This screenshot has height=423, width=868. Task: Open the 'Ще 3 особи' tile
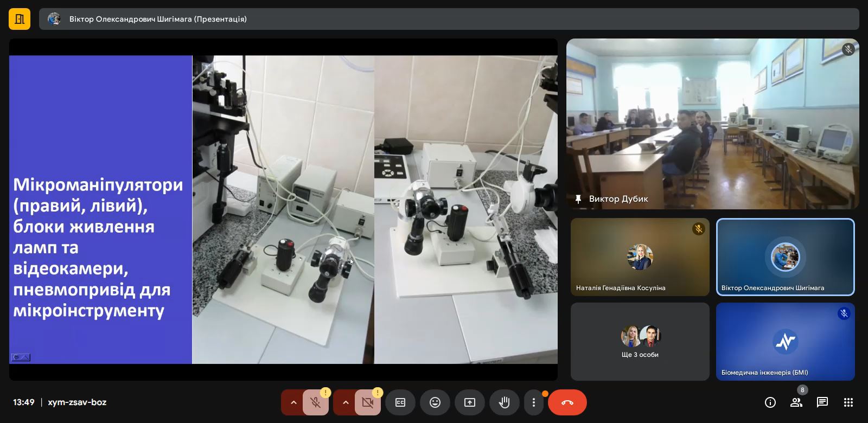pos(640,342)
